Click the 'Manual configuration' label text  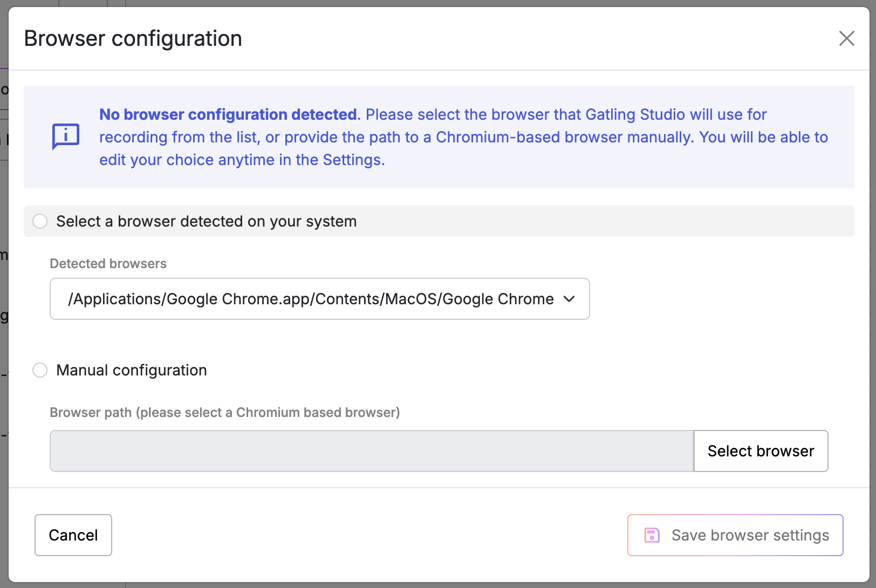[x=131, y=370]
